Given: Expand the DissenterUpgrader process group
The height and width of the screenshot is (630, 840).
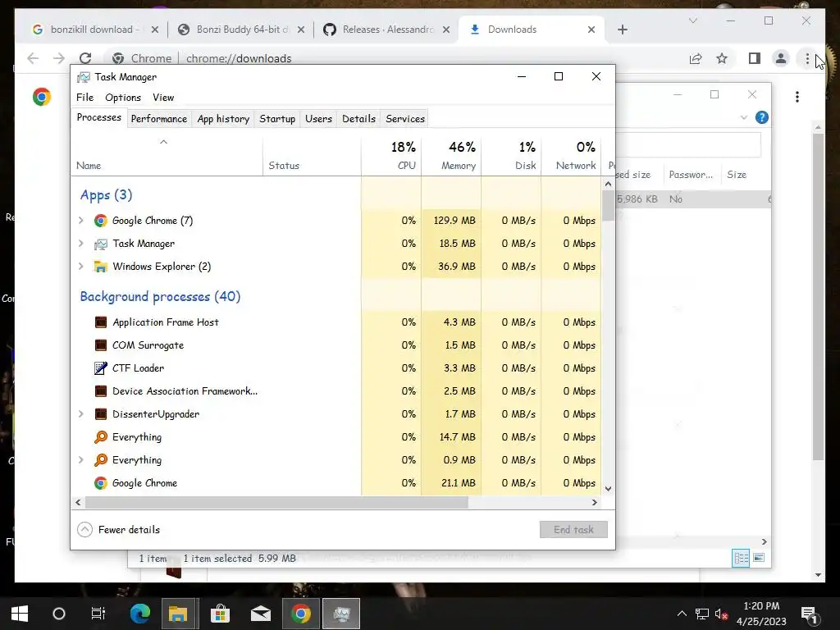Looking at the screenshot, I should (81, 414).
